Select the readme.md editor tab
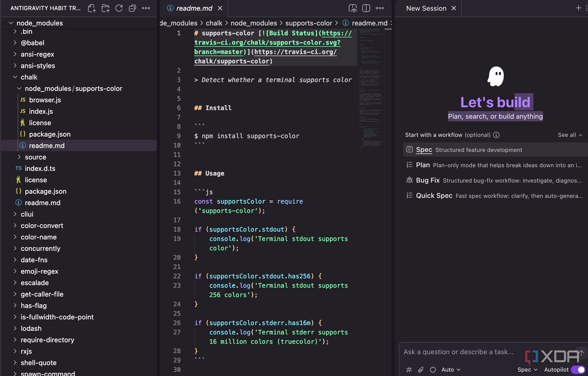 pyautogui.click(x=194, y=8)
